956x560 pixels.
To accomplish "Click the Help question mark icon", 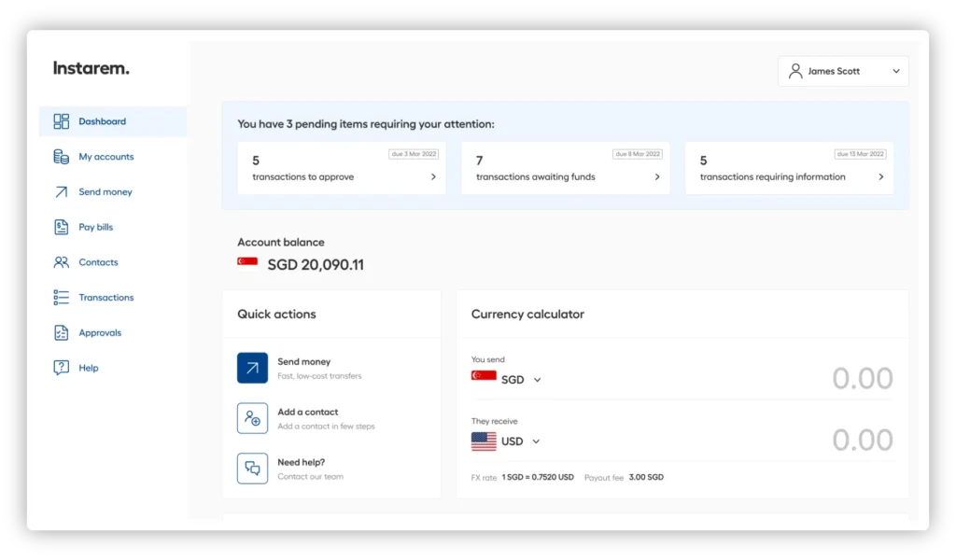I will 61,368.
